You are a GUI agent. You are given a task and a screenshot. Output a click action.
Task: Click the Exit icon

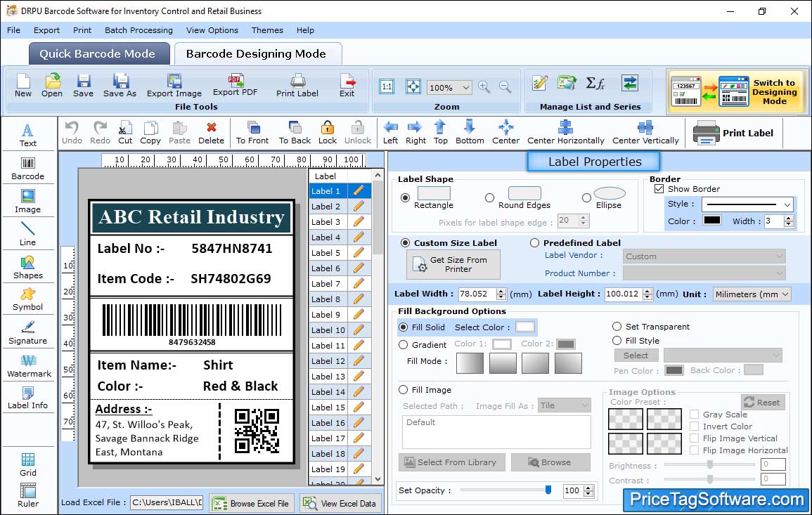(x=347, y=86)
